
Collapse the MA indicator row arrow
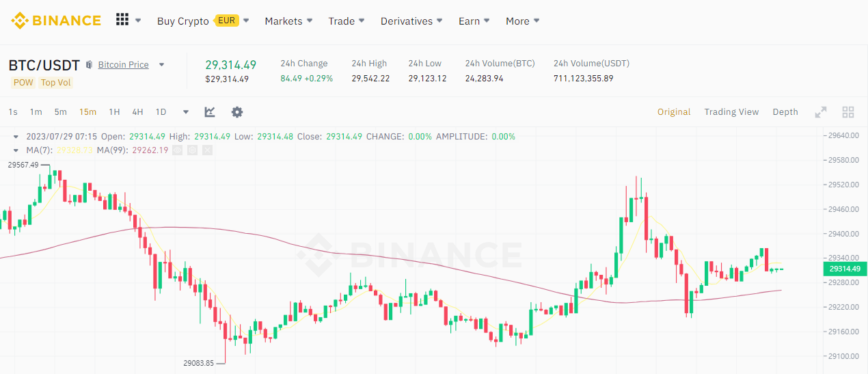click(x=16, y=150)
